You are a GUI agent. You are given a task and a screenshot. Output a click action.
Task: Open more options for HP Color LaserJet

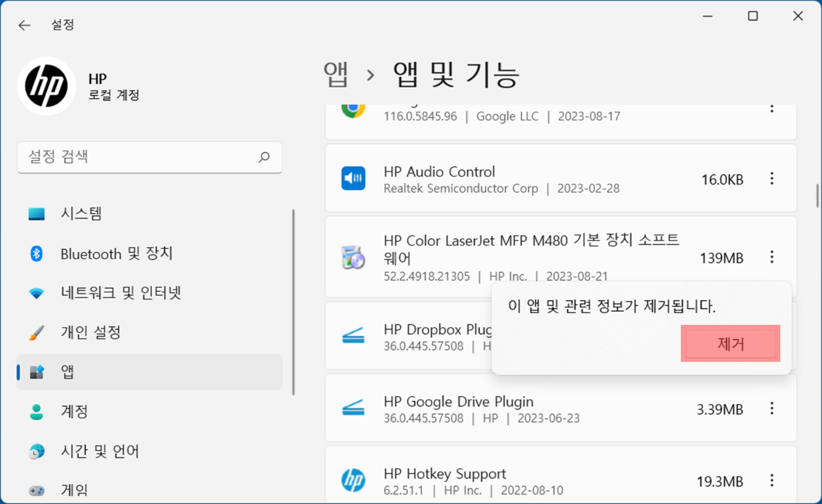pyautogui.click(x=771, y=257)
